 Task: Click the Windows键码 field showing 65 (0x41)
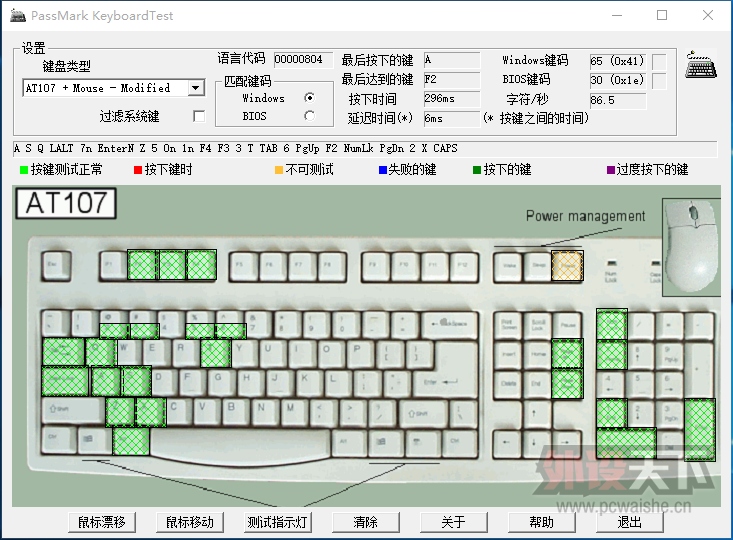point(618,61)
